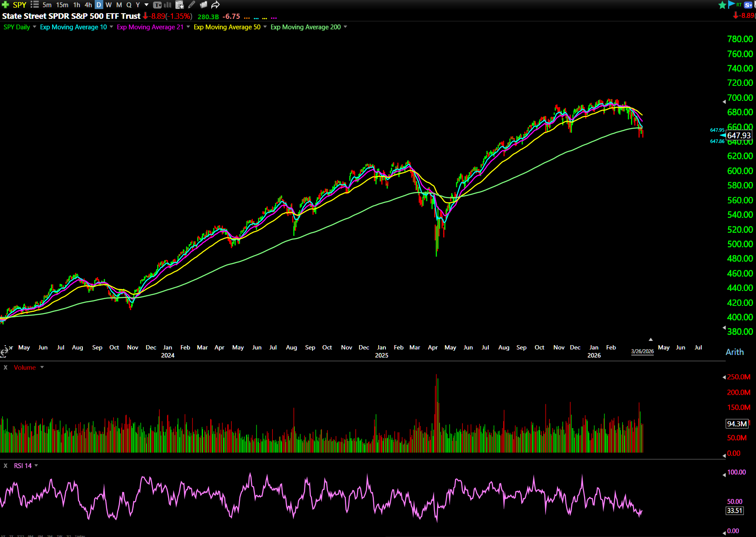The width and height of the screenshot is (756, 537).
Task: Click the blue flag icon
Action: [731, 5]
